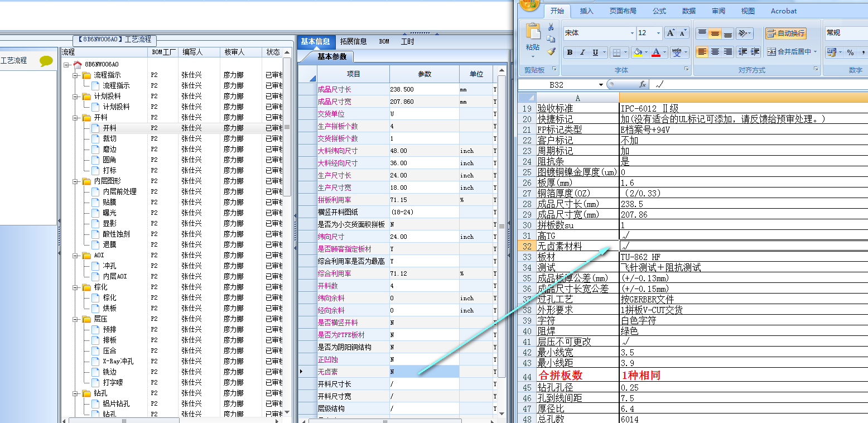Click the 板材 value cell TU-862 HF

pyautogui.click(x=743, y=257)
